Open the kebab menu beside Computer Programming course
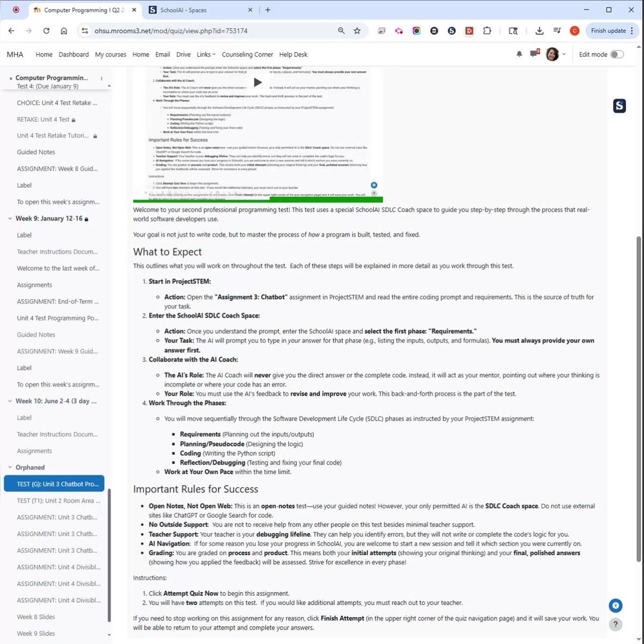Screen dimensions: 644x644 tap(101, 78)
